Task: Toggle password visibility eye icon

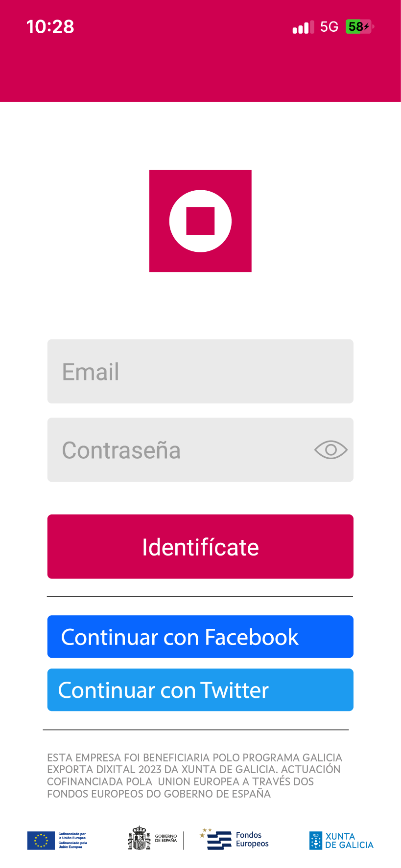Action: pyautogui.click(x=330, y=450)
